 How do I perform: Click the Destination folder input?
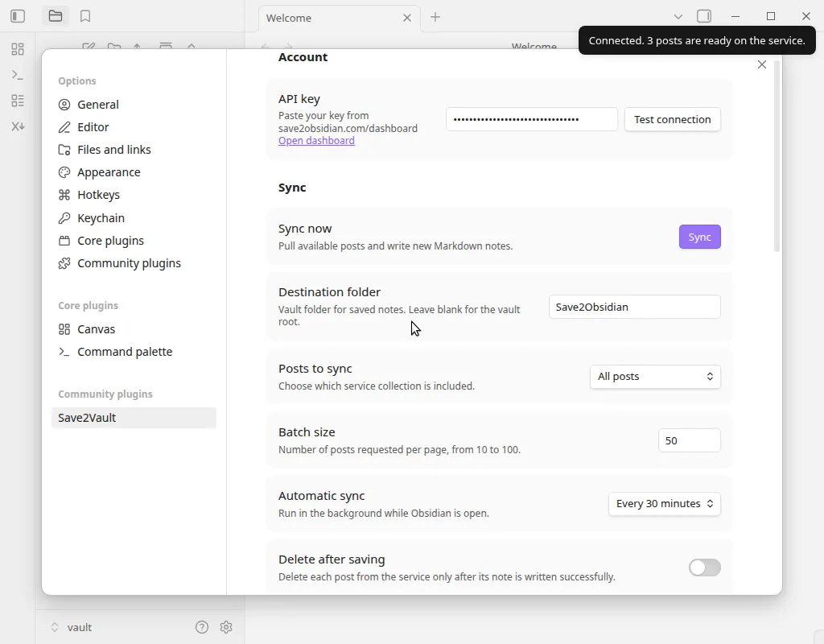[634, 307]
